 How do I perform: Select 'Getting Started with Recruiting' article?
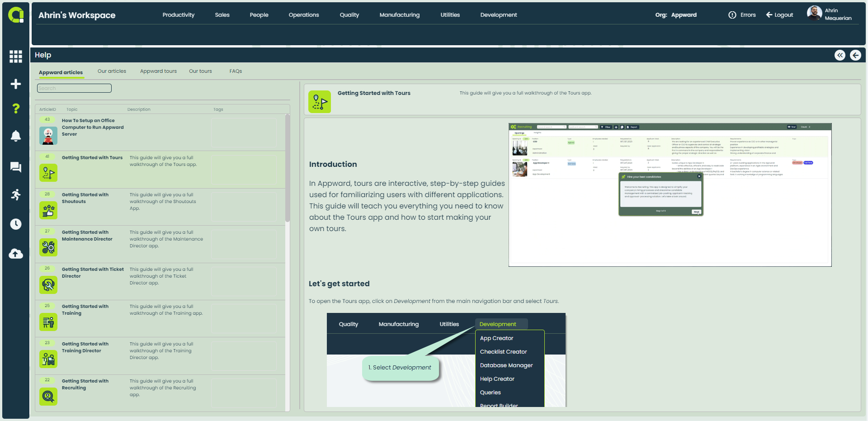pos(160,393)
